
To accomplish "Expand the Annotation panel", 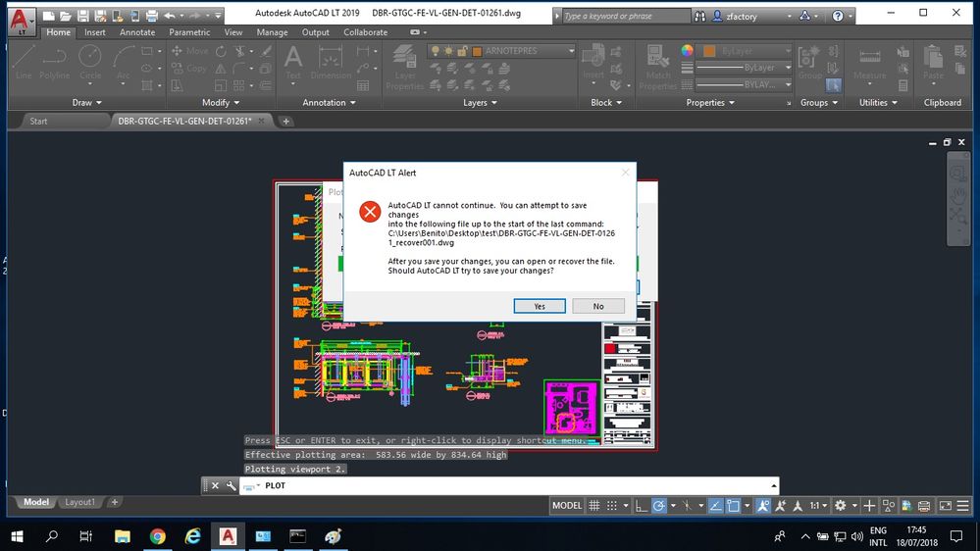I will (x=329, y=102).
